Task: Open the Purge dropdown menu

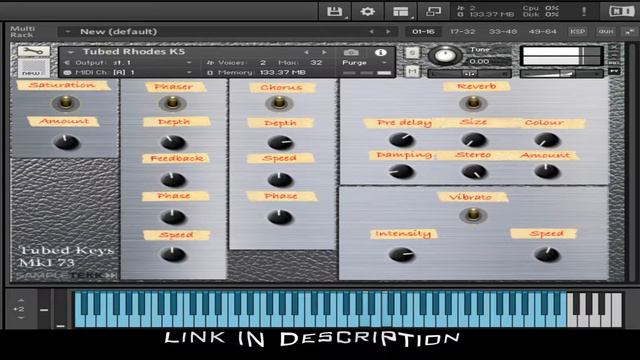Action: [384, 63]
